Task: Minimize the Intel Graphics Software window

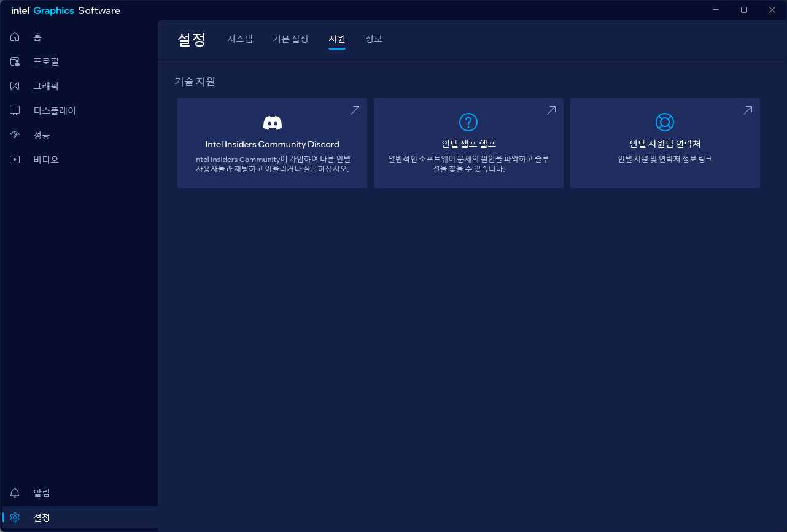Action: coord(716,10)
